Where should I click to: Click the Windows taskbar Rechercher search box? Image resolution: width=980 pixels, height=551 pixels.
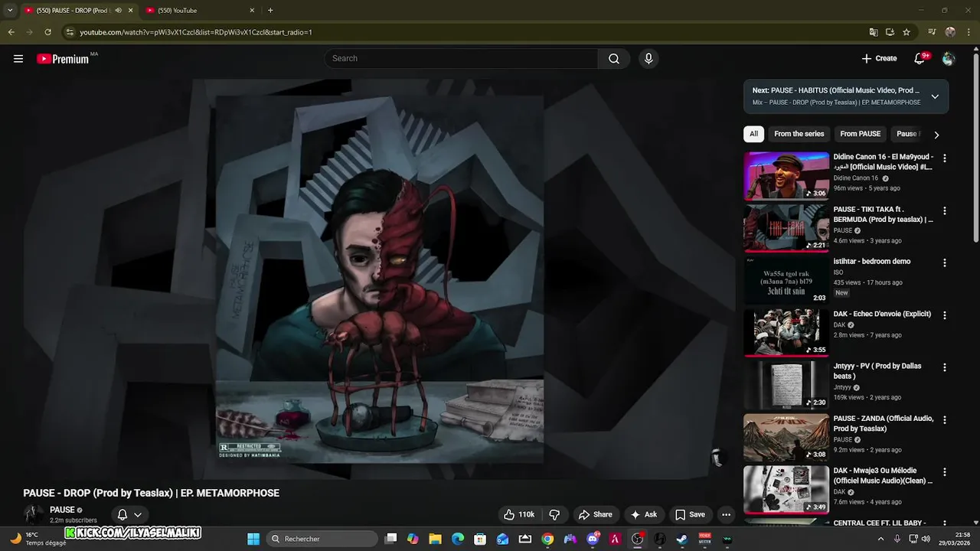tap(323, 539)
